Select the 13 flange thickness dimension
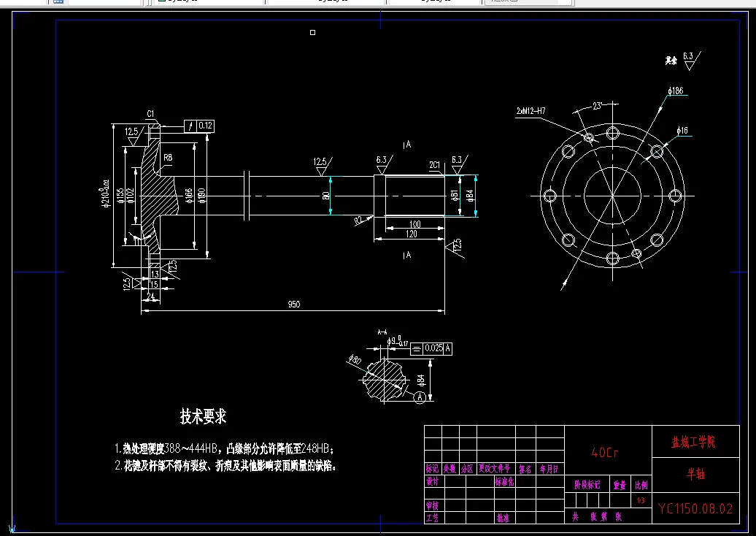Viewport: 756px width, 536px height. (155, 274)
